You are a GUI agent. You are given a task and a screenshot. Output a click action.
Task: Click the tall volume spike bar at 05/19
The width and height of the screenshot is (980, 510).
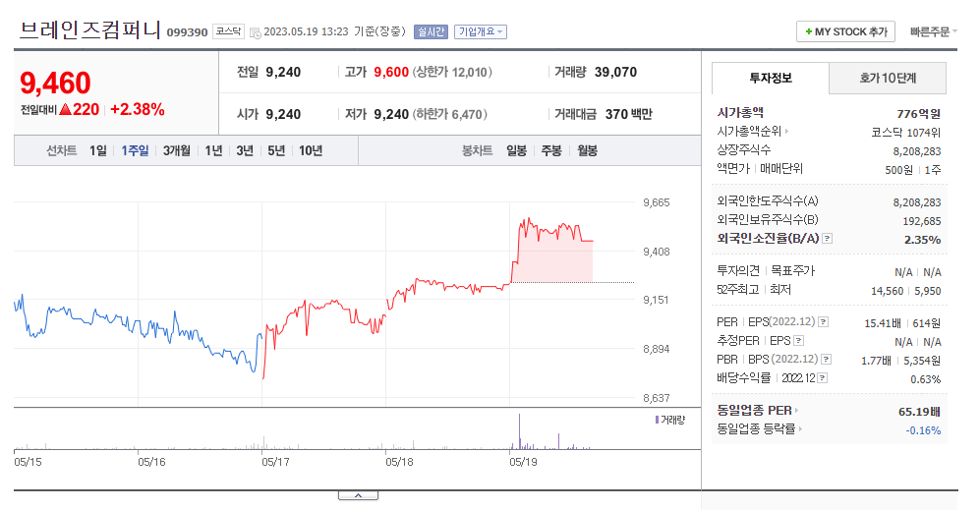519,431
